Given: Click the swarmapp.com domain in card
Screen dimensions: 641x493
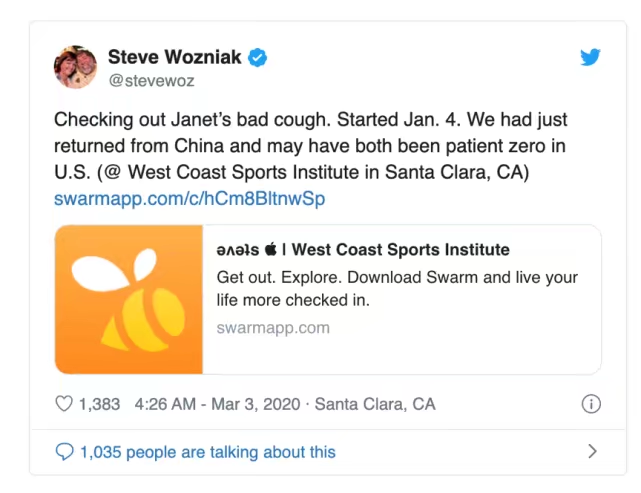Looking at the screenshot, I should tap(273, 327).
